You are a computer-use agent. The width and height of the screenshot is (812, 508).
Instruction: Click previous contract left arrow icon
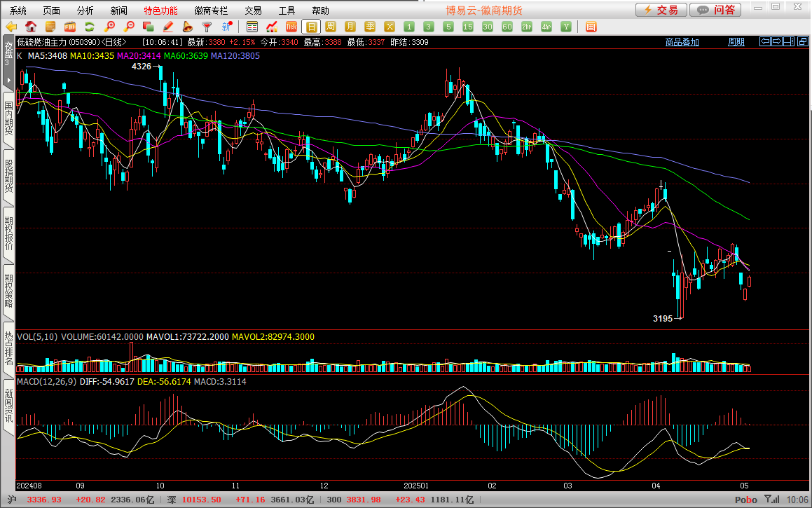(764, 41)
